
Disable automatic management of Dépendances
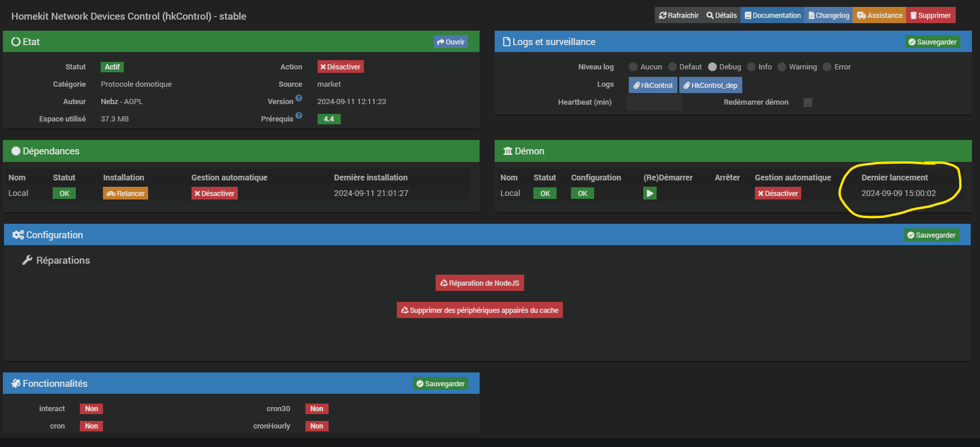tap(215, 193)
